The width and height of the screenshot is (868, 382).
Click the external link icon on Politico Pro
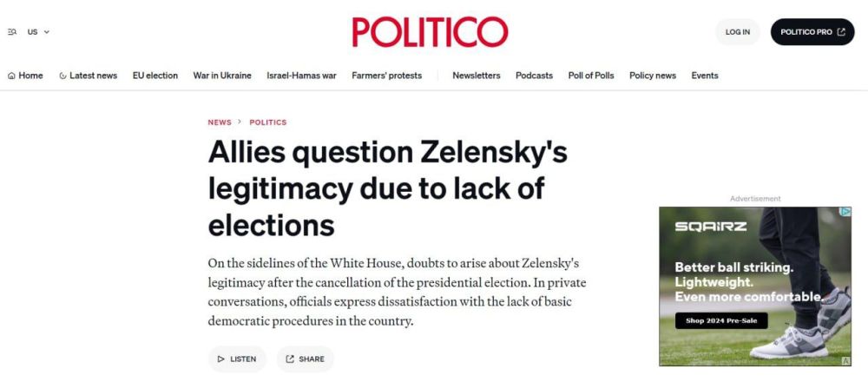click(x=841, y=32)
